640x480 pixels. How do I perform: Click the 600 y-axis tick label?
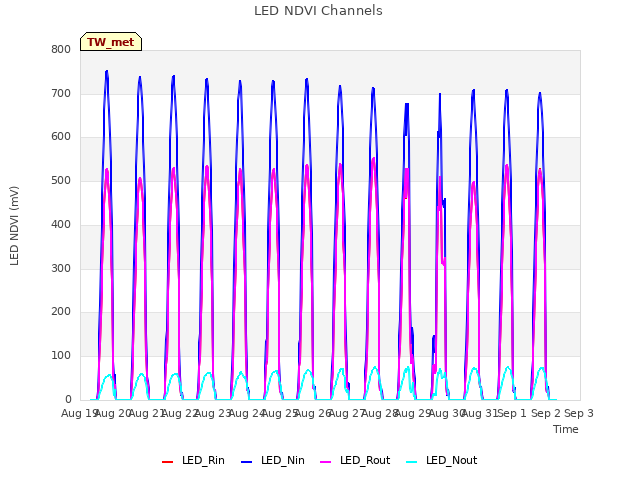pos(61,137)
